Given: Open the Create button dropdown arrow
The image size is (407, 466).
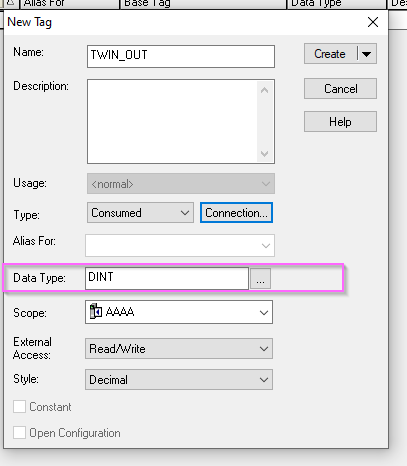Looking at the screenshot, I should coord(367,54).
